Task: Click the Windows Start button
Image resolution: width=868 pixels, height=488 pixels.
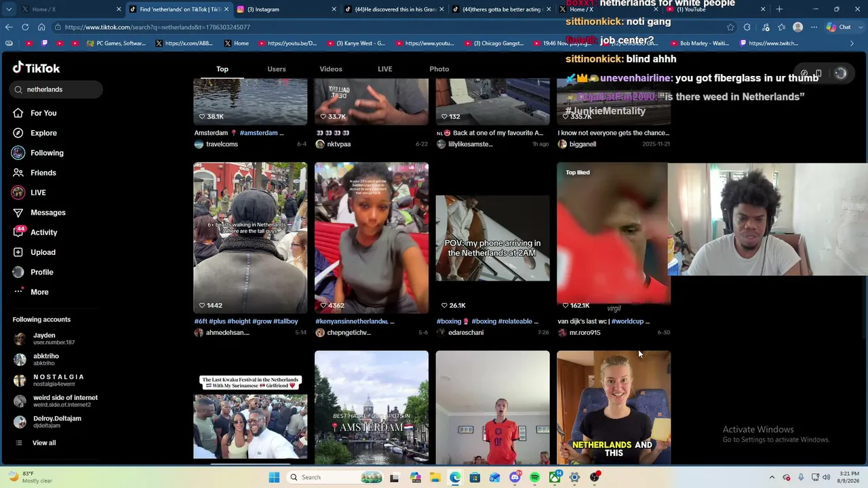Action: [x=274, y=477]
